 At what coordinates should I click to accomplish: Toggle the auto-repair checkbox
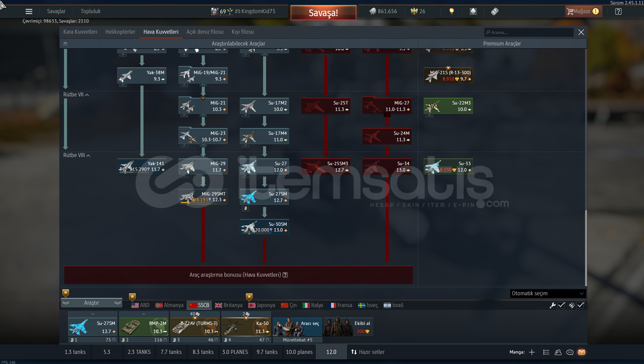coord(561,305)
